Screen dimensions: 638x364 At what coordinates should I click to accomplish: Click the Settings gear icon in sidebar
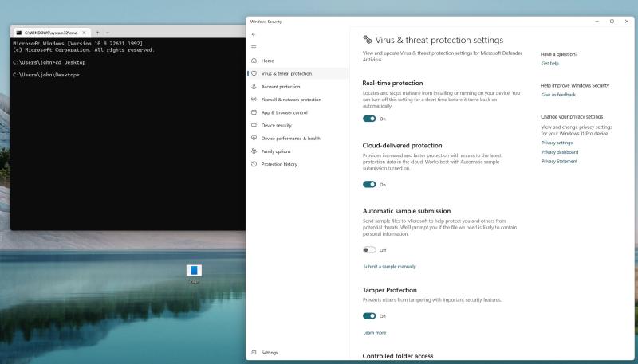(x=254, y=353)
